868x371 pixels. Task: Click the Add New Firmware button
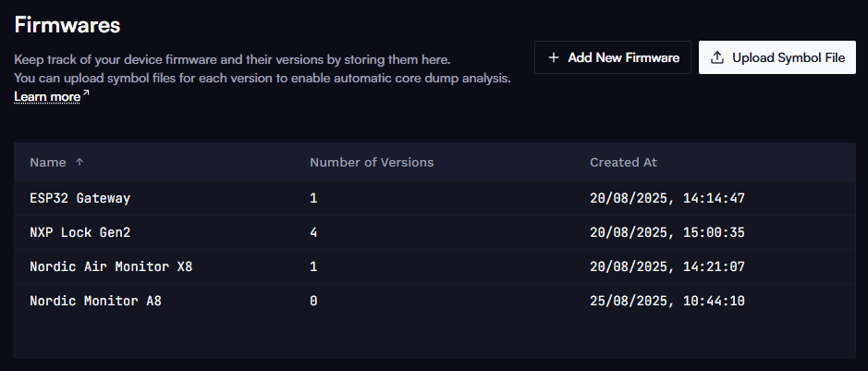612,57
